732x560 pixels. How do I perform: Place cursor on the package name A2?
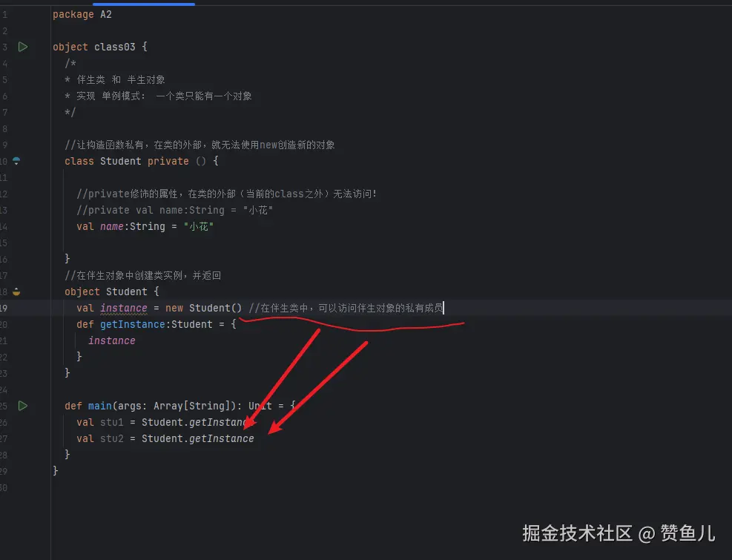(105, 13)
